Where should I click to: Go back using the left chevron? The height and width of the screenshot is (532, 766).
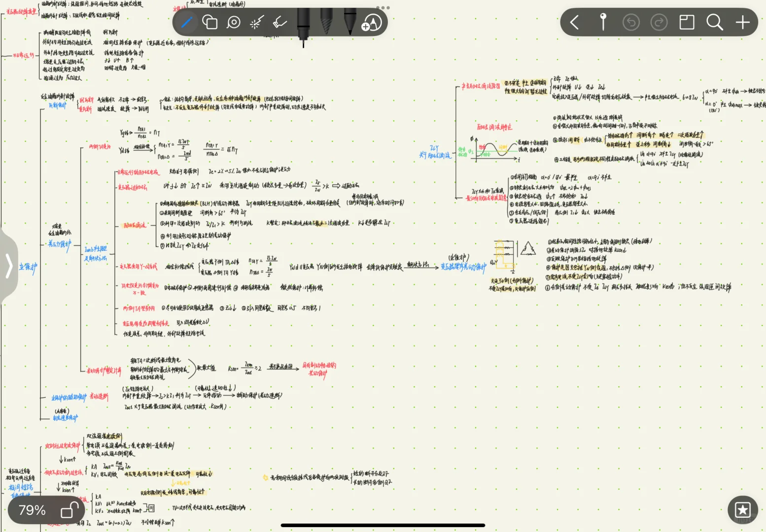pos(575,22)
